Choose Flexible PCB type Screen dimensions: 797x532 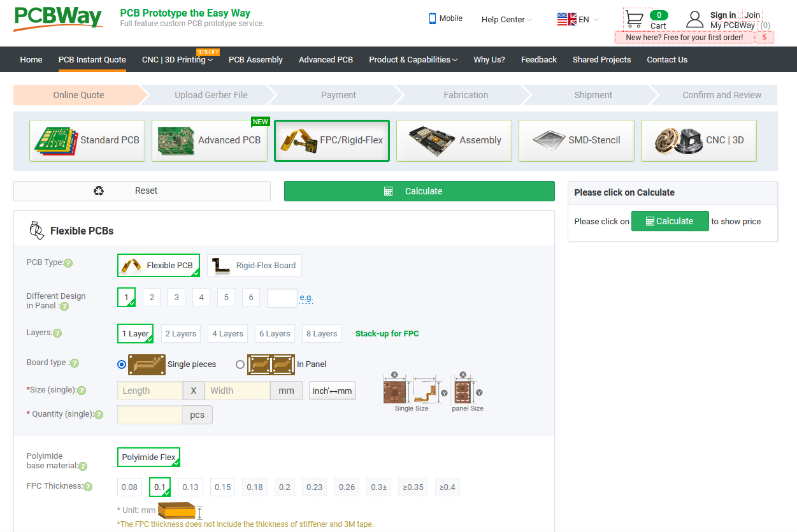point(159,266)
